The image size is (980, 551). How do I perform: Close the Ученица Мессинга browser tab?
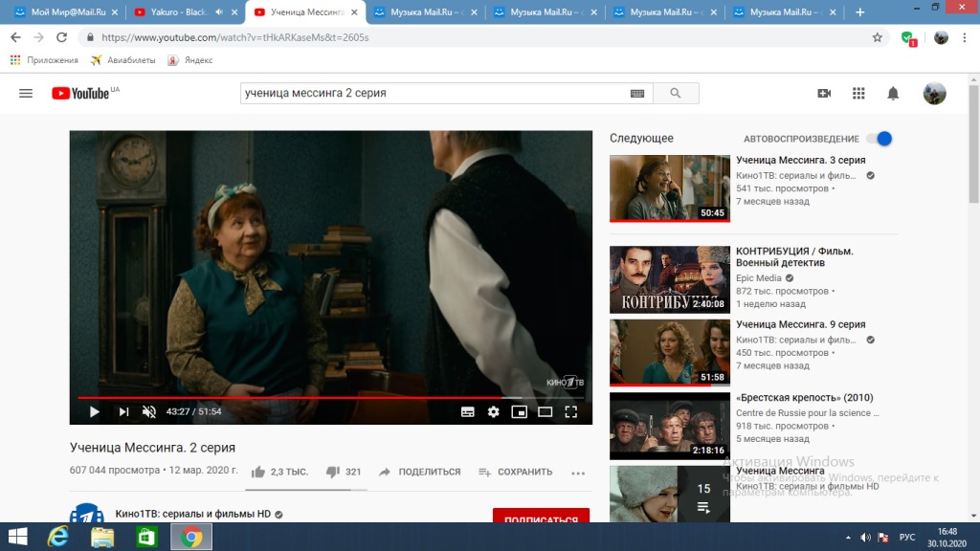click(x=354, y=11)
